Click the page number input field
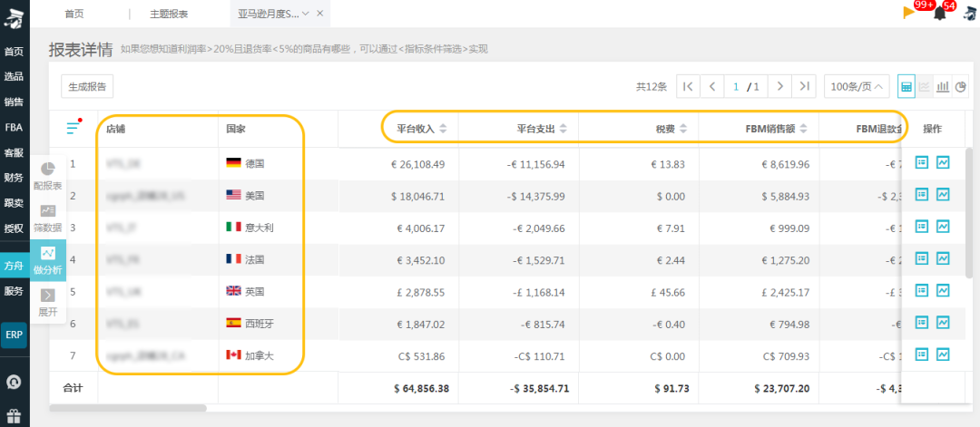This screenshot has width=980, height=427. click(736, 87)
